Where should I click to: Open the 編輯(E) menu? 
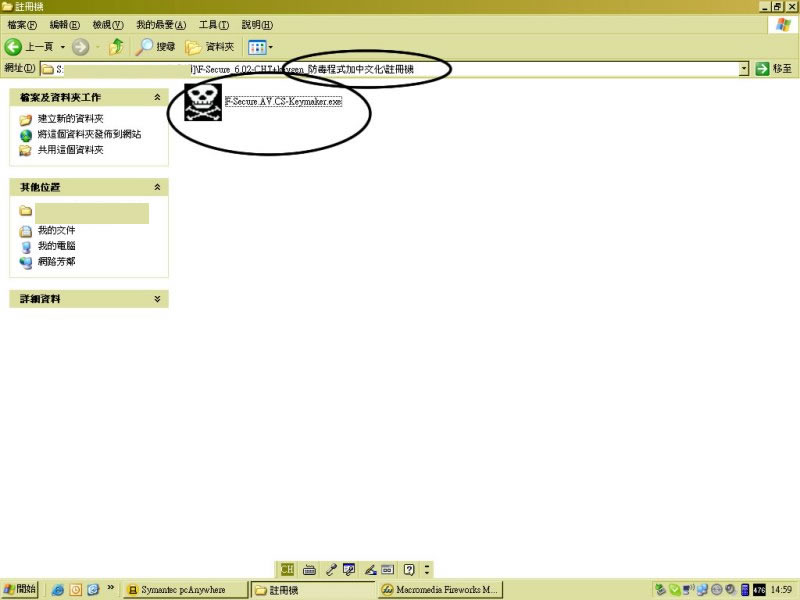click(65, 25)
